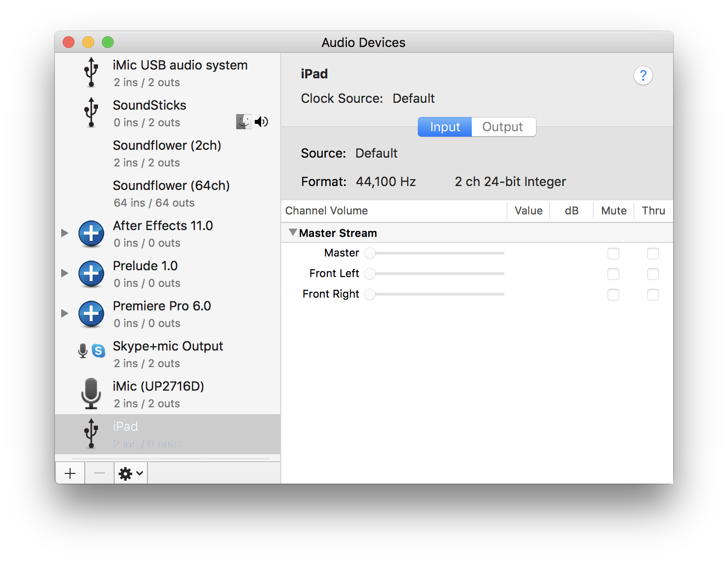
Task: Click the speaker output icon beside SoundSticks
Action: tap(262, 121)
